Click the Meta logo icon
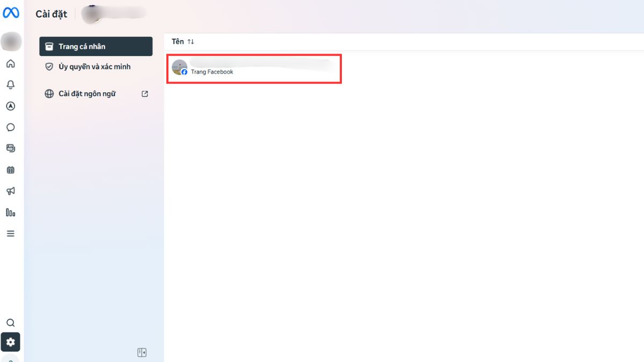The image size is (644, 362). [x=11, y=13]
